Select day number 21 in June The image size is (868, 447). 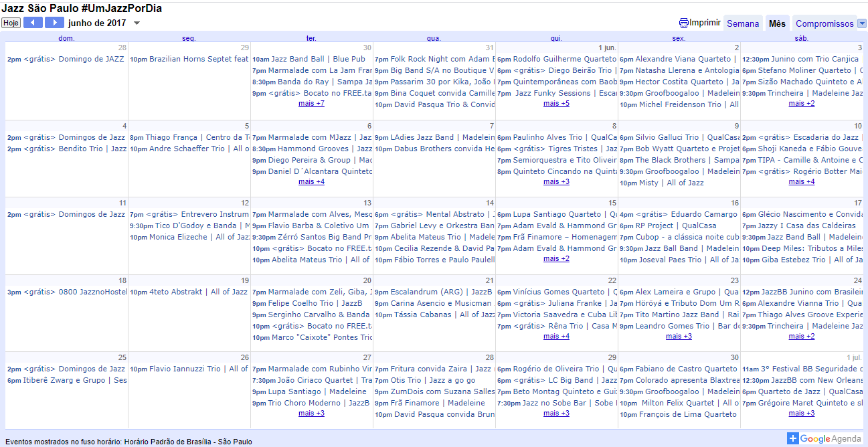(x=490, y=281)
